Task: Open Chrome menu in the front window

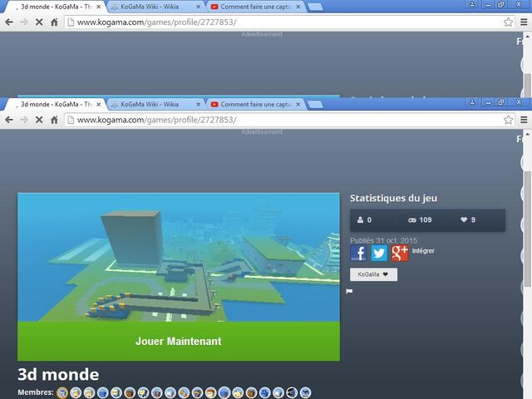Action: 524,120
